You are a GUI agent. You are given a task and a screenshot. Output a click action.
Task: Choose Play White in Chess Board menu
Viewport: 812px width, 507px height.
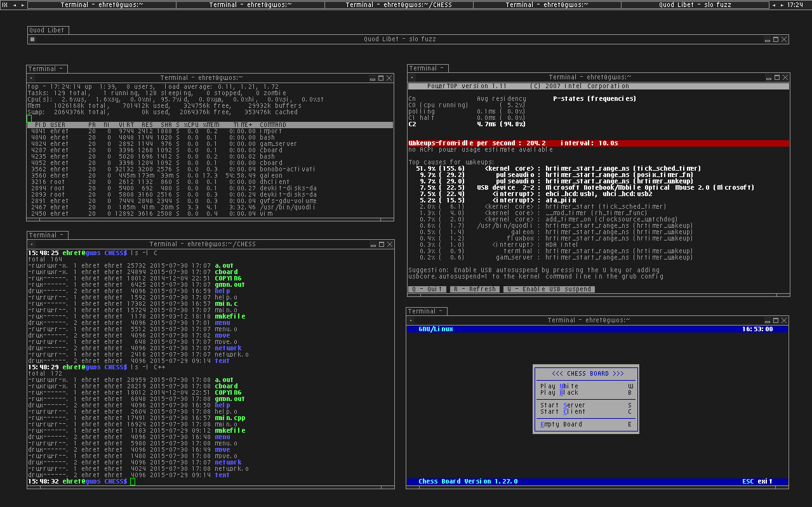559,386
